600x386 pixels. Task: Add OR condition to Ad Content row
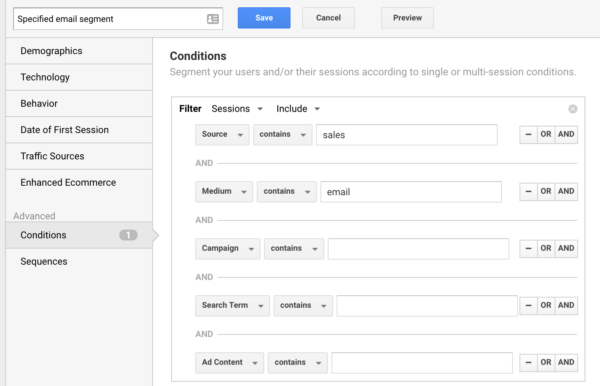tap(546, 363)
